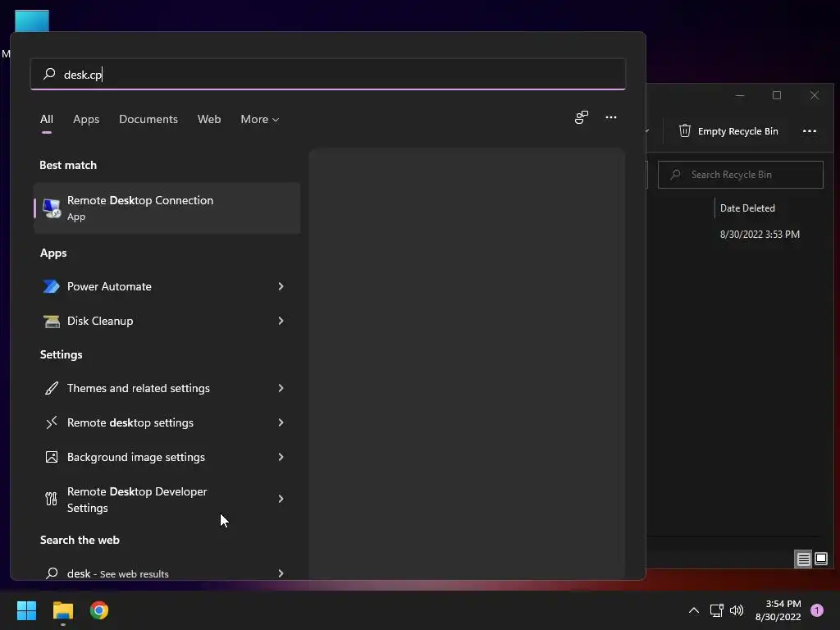Image resolution: width=840 pixels, height=630 pixels.
Task: Open Remote Desktop Developer Settings result
Action: tap(167, 499)
